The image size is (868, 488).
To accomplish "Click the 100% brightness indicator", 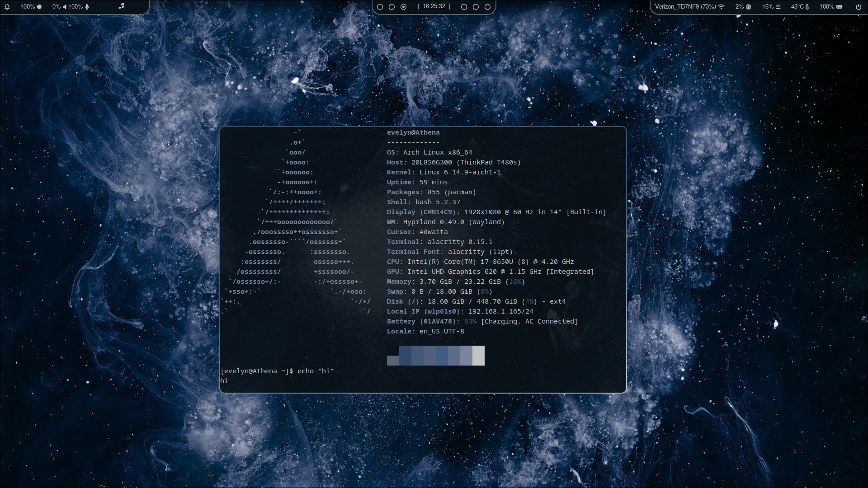I will point(31,7).
